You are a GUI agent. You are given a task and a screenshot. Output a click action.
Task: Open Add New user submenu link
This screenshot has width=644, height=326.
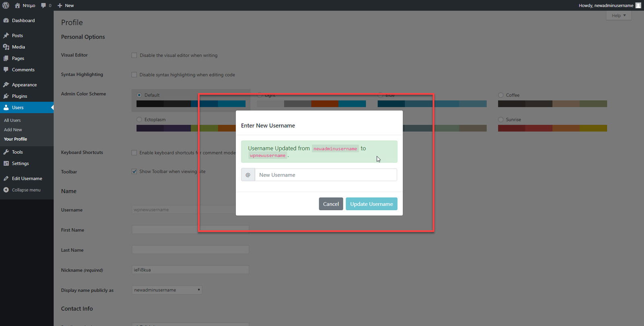coord(13,129)
